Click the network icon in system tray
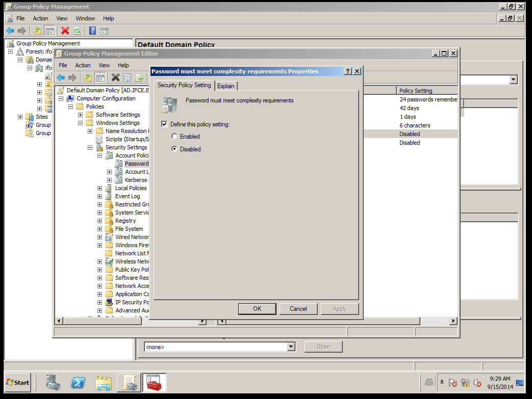Image resolution: width=532 pixels, height=399 pixels. (x=465, y=383)
